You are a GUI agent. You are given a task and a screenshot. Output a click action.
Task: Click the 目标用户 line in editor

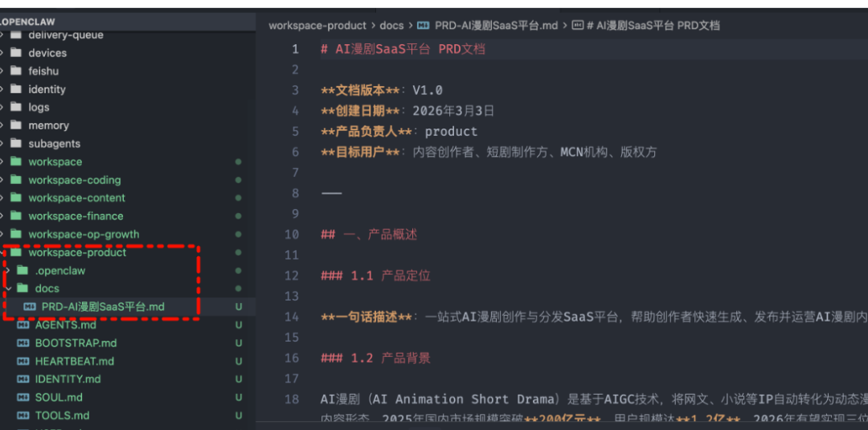point(489,152)
